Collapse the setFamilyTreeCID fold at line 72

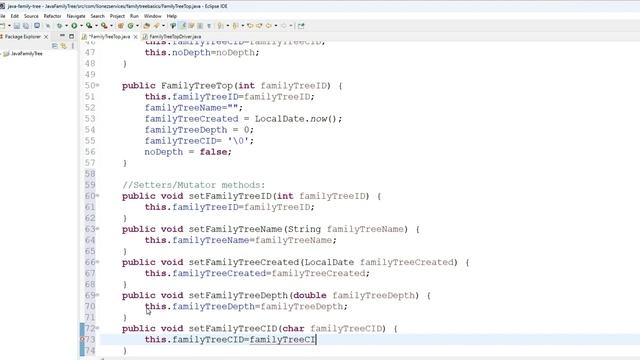click(98, 328)
